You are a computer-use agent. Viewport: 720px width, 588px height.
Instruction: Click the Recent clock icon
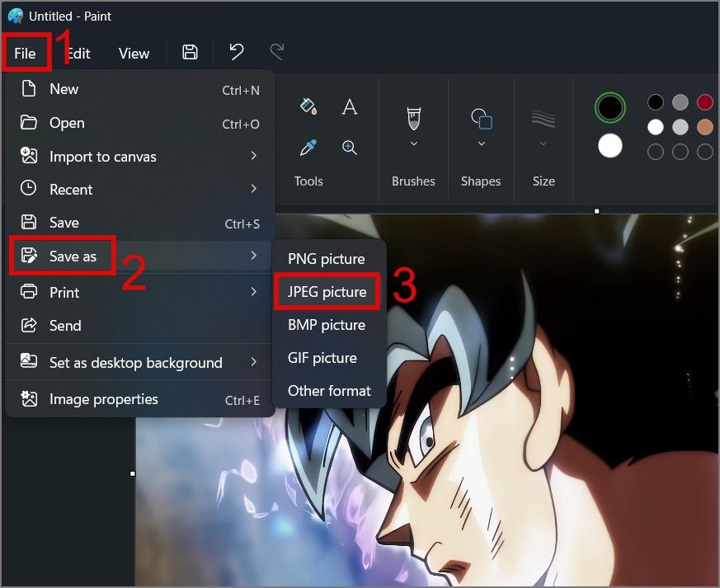(x=29, y=188)
